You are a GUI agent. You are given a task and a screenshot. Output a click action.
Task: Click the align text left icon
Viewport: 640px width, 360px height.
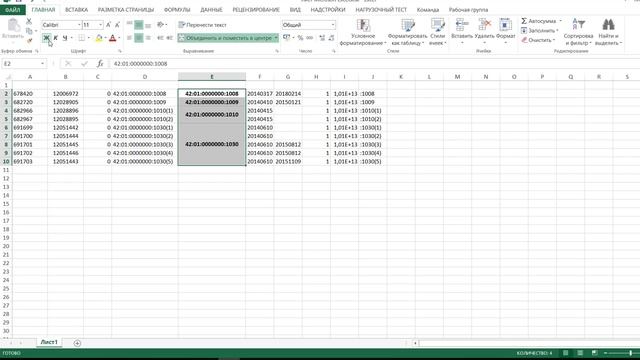pyautogui.click(x=129, y=38)
